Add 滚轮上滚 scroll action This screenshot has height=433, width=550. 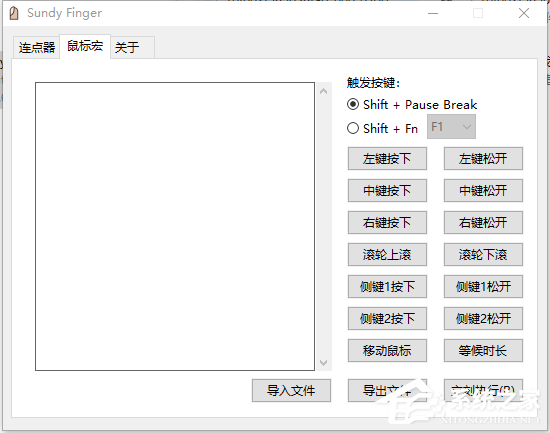click(387, 254)
